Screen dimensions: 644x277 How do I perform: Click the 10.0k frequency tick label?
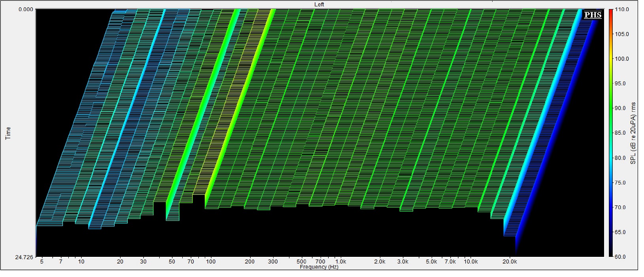point(470,262)
